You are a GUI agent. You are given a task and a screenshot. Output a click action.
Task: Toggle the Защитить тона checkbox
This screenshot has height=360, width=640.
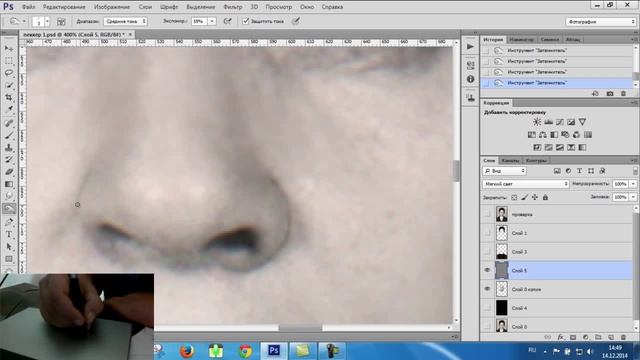(x=246, y=21)
